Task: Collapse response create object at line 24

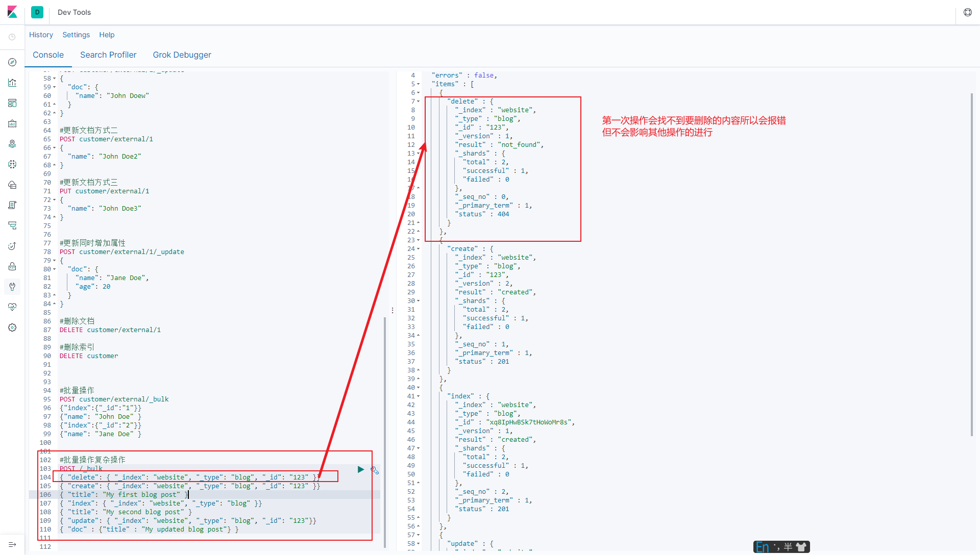Action: tap(419, 249)
